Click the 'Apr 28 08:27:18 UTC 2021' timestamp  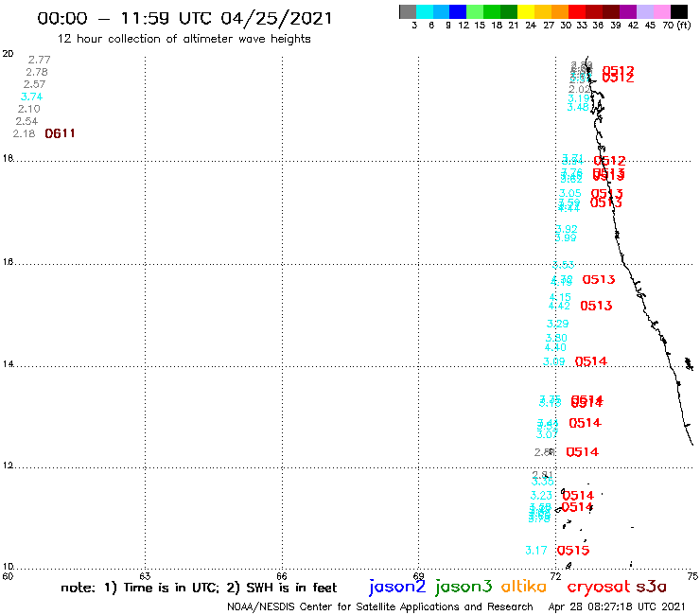(x=617, y=606)
